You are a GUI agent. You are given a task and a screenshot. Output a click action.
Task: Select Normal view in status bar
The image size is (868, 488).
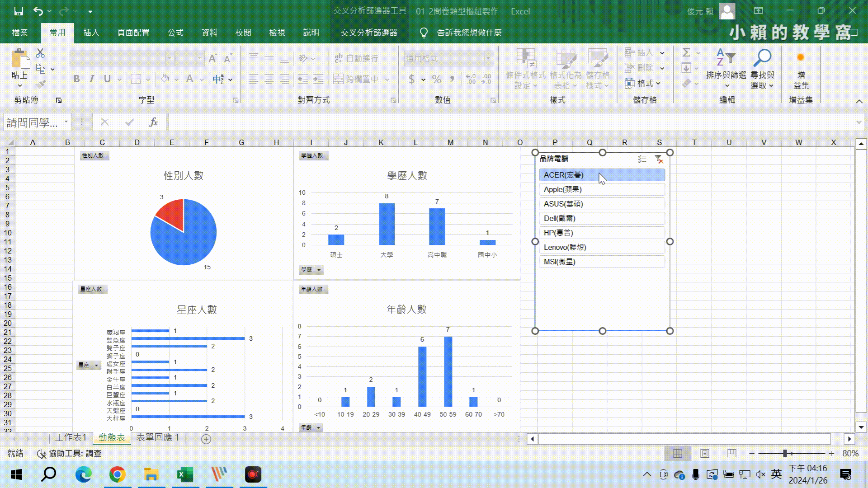pyautogui.click(x=677, y=453)
